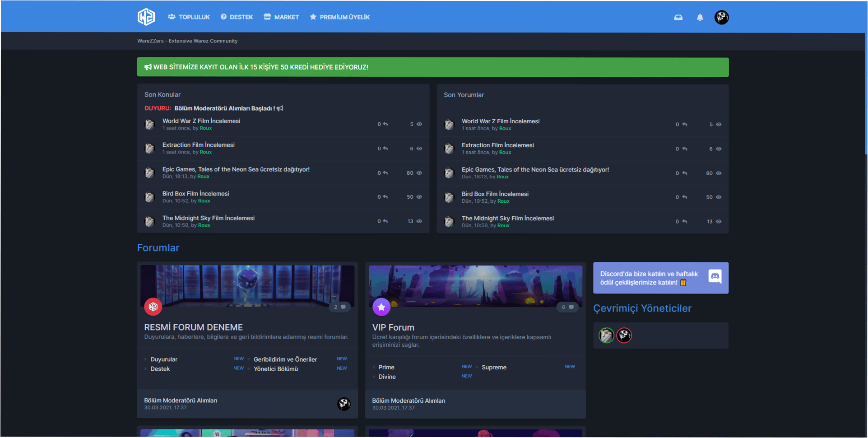Click the Discord logo icon
868x438 pixels.
pyautogui.click(x=715, y=276)
